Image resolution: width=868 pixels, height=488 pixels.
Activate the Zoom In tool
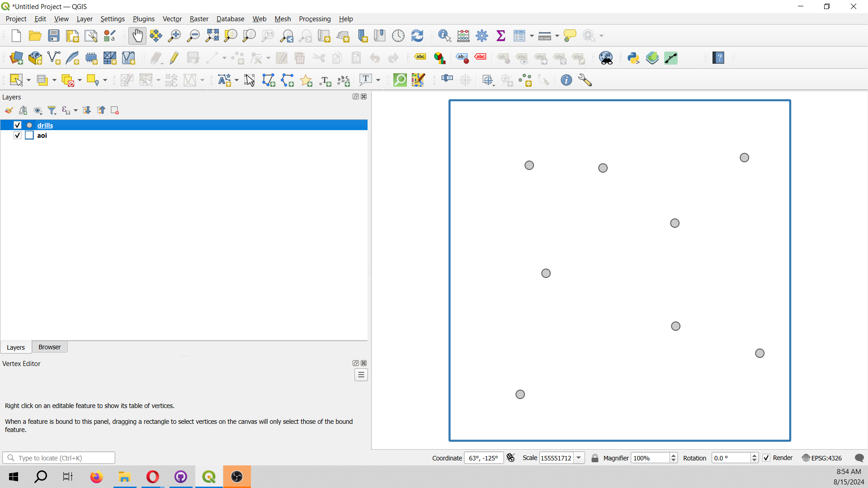[x=174, y=35]
